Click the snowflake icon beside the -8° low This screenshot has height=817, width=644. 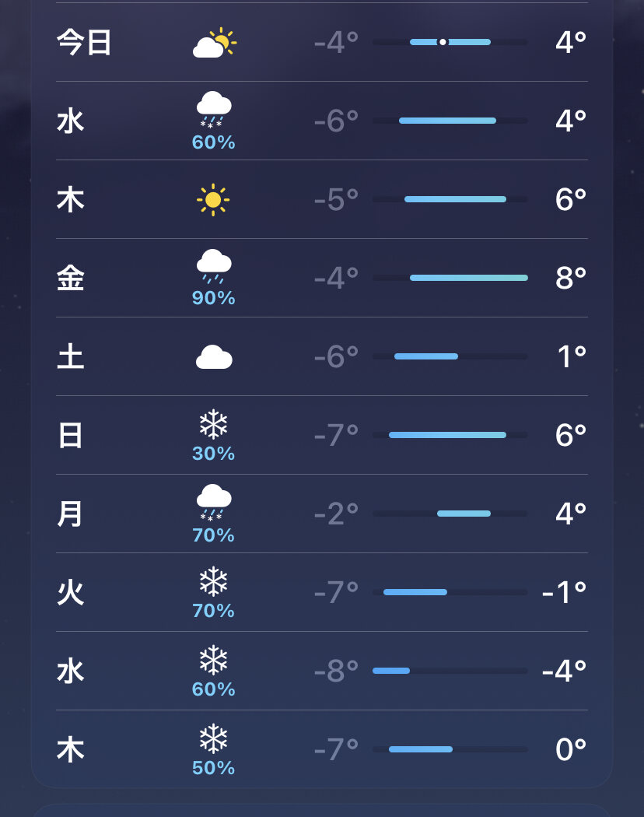[213, 661]
